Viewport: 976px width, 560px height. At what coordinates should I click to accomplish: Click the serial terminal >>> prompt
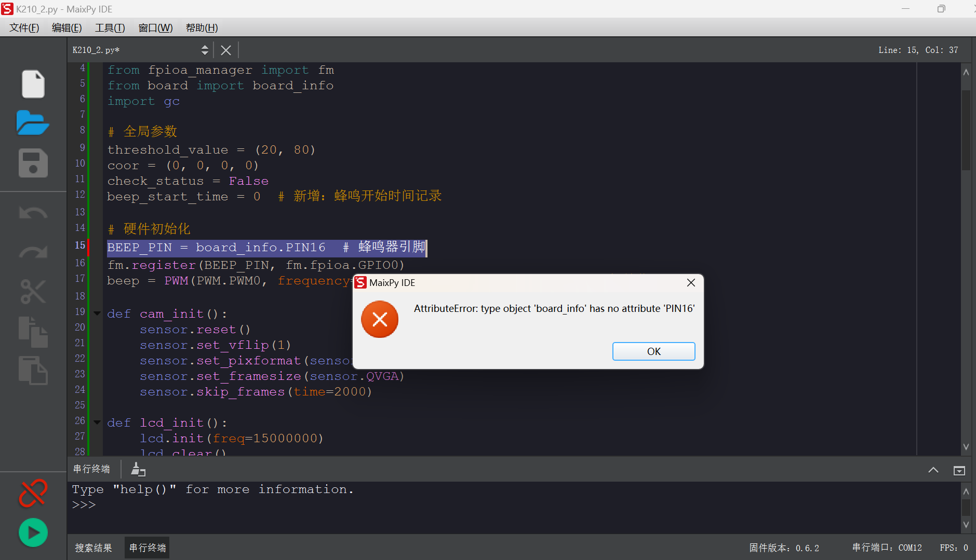[84, 505]
